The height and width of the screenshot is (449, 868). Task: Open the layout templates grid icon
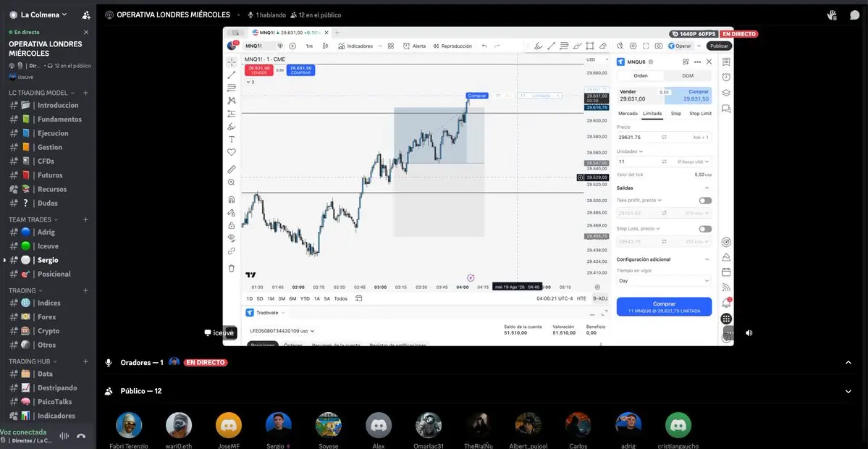coord(391,46)
